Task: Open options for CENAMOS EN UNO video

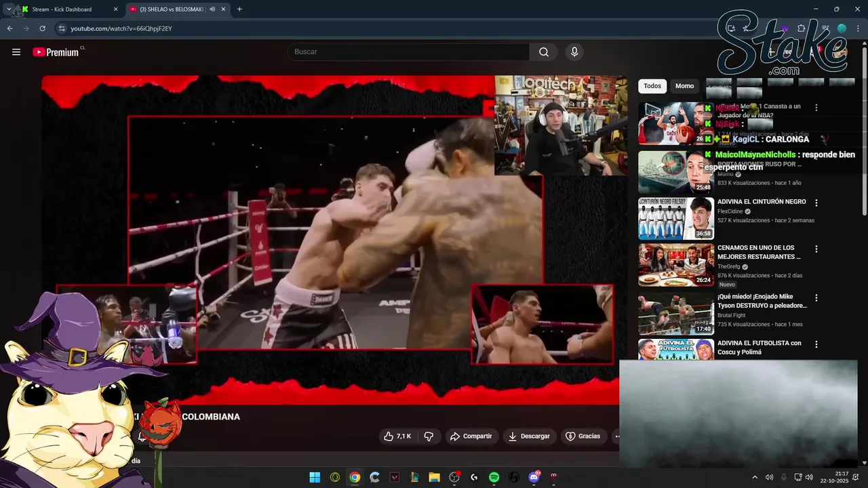Action: pyautogui.click(x=816, y=249)
